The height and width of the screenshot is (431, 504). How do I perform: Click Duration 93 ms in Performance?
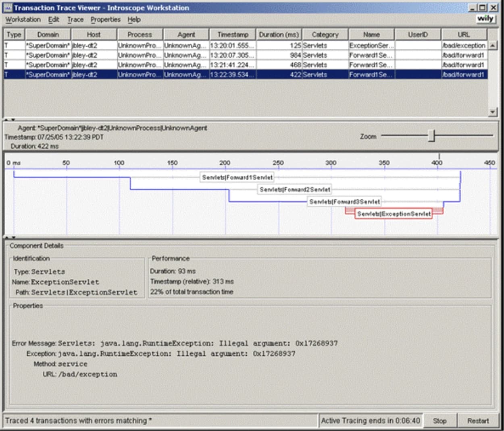point(173,271)
